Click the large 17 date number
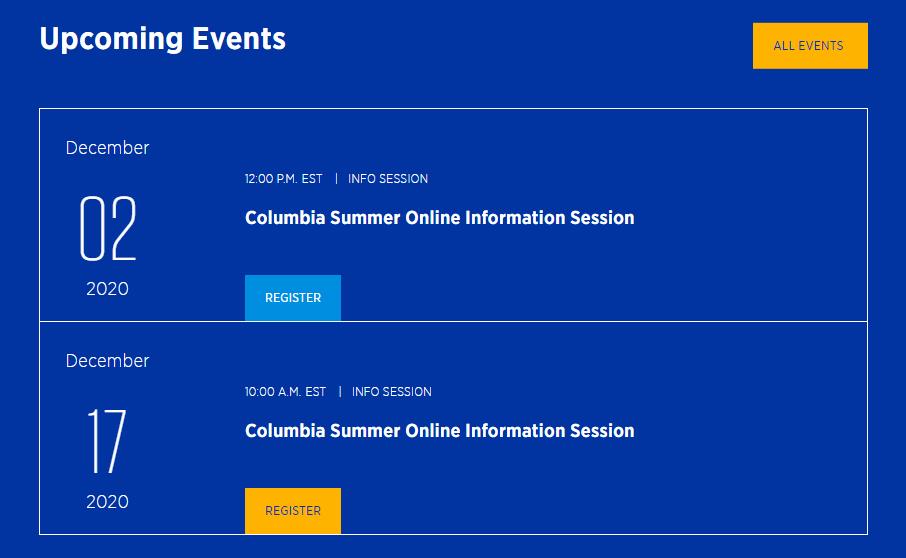The image size is (906, 558). point(107,442)
